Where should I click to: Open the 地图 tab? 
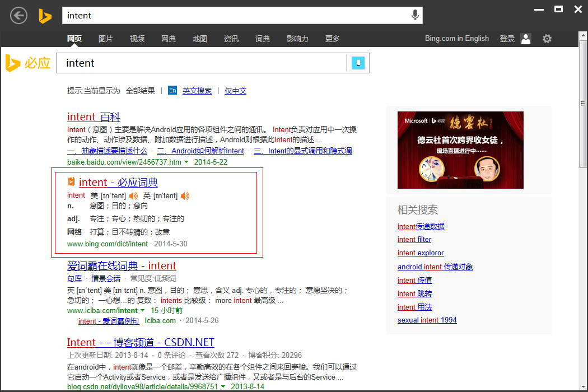tap(200, 39)
